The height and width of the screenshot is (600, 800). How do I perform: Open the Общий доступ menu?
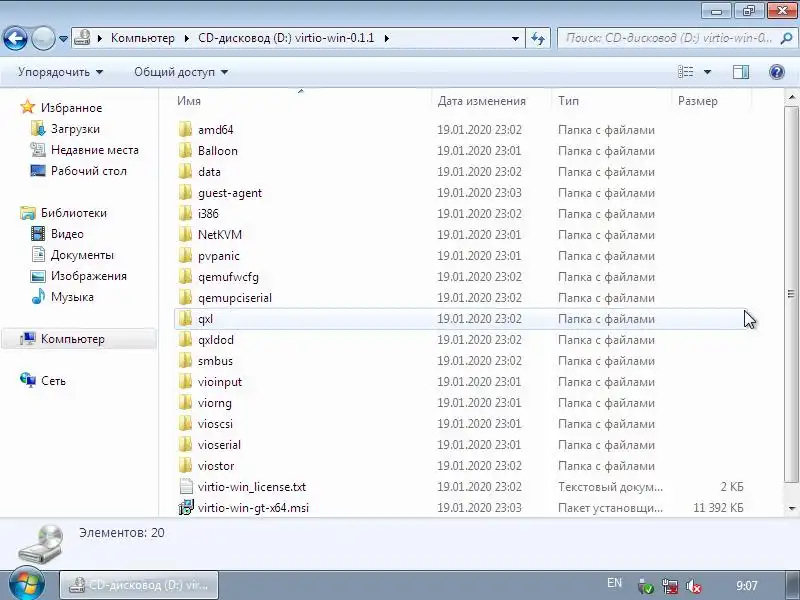coord(181,72)
